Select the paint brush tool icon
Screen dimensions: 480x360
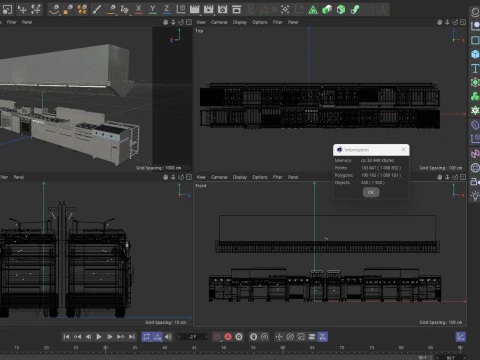97,9
